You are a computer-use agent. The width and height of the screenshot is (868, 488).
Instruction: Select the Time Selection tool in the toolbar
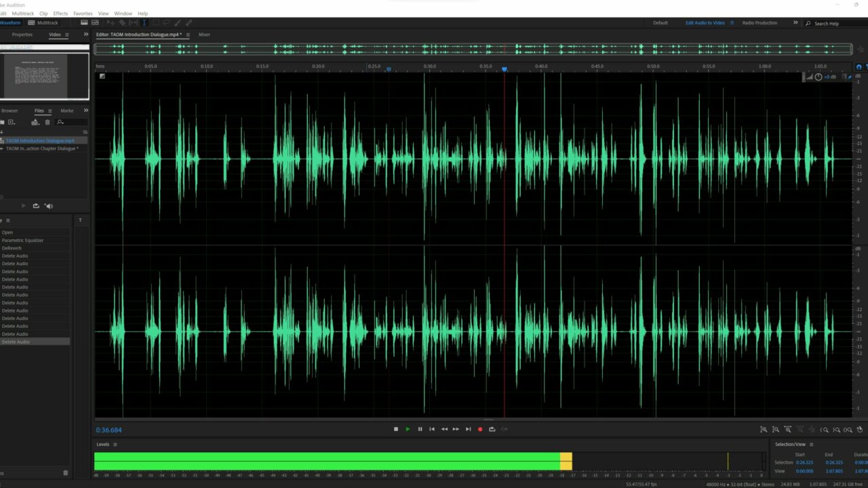[144, 22]
